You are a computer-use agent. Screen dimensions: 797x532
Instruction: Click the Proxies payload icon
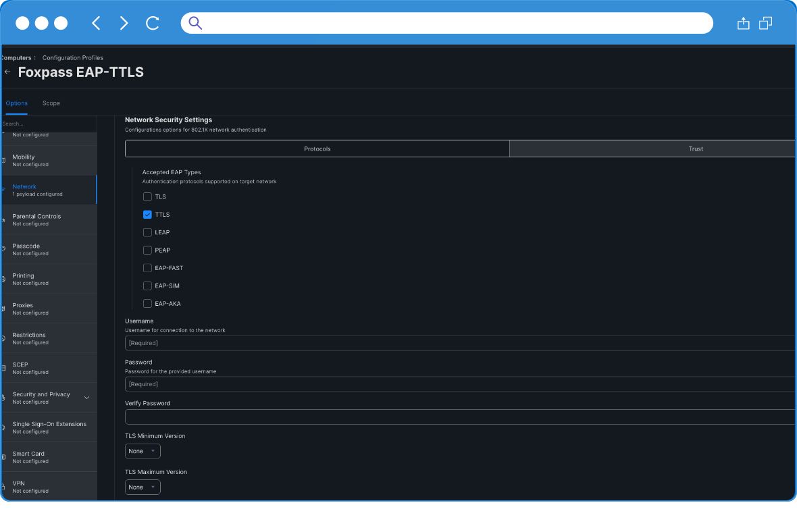5,309
